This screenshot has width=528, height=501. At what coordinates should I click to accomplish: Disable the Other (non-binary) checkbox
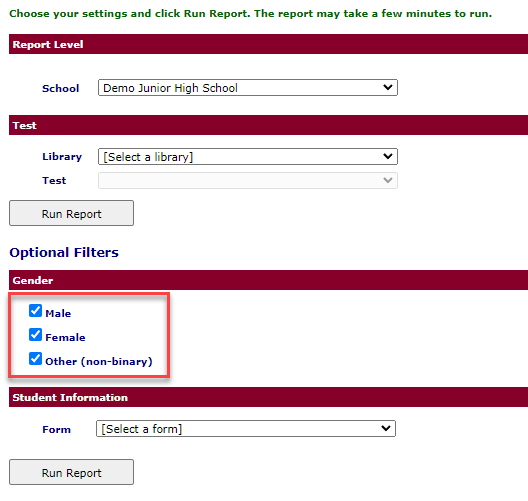[35, 359]
